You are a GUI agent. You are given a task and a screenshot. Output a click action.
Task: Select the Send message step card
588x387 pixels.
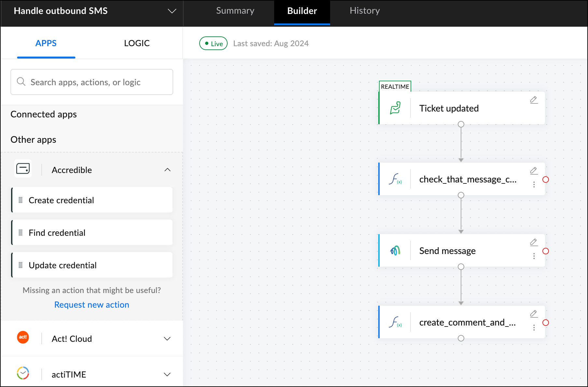tap(462, 250)
